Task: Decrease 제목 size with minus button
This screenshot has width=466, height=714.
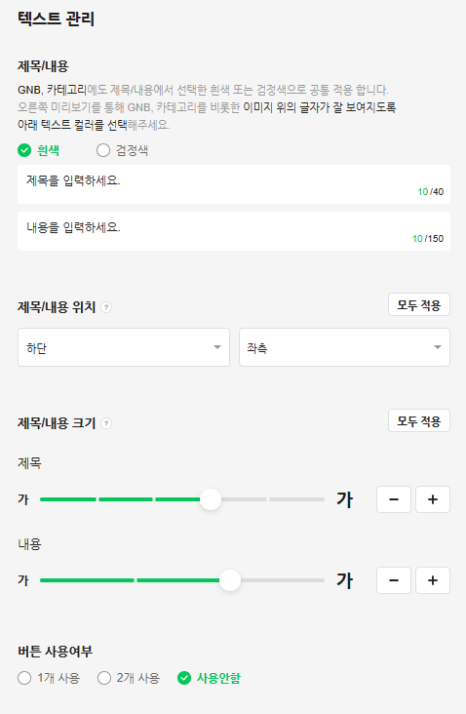Action: (394, 500)
